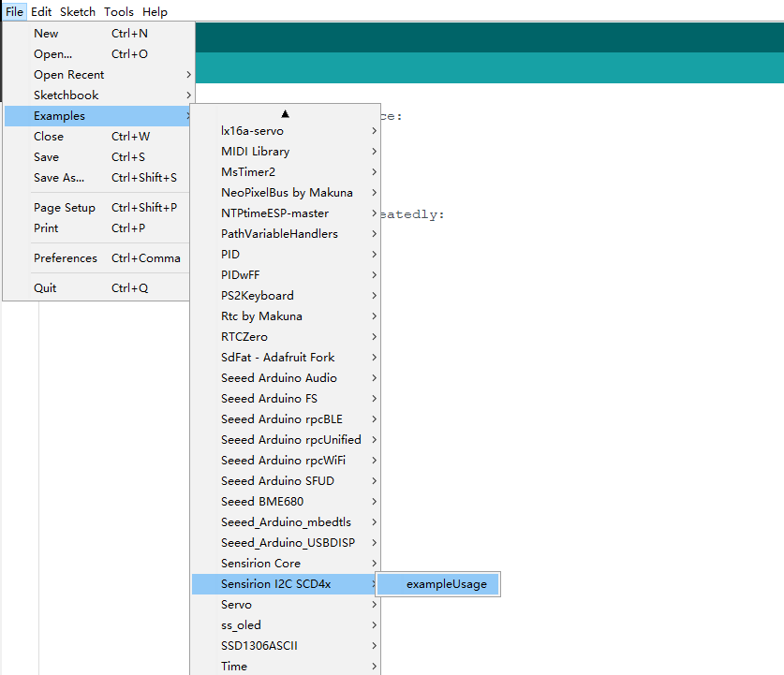Choose Open... from the File menu
This screenshot has width=784, height=675.
point(98,54)
